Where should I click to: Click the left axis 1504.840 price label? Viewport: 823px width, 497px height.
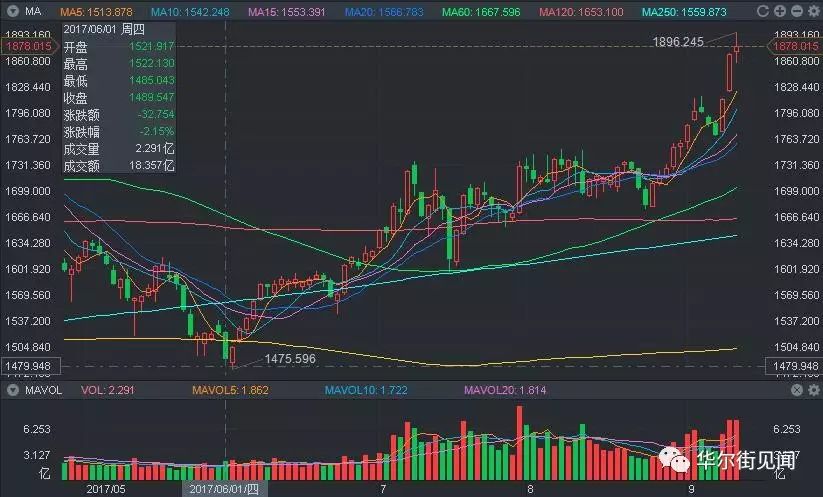(28, 347)
